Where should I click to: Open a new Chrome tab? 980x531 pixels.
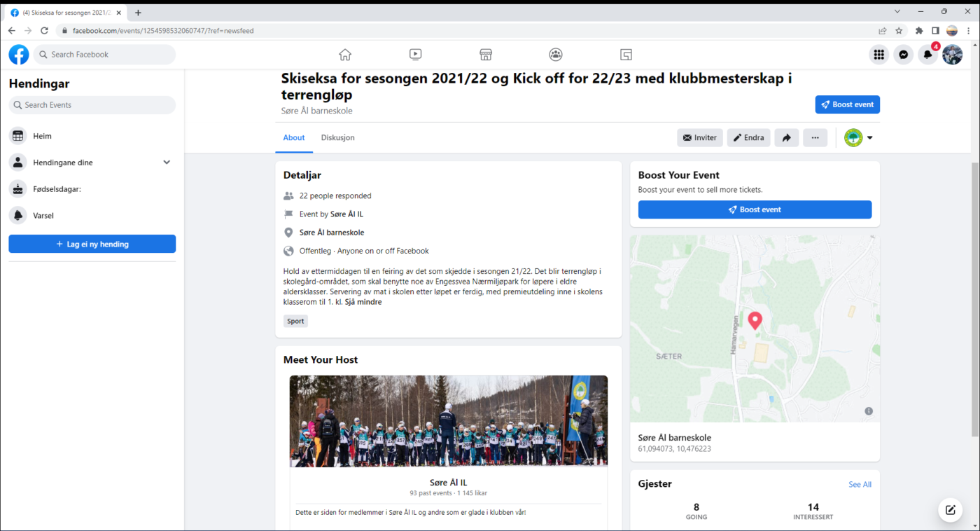pos(138,13)
